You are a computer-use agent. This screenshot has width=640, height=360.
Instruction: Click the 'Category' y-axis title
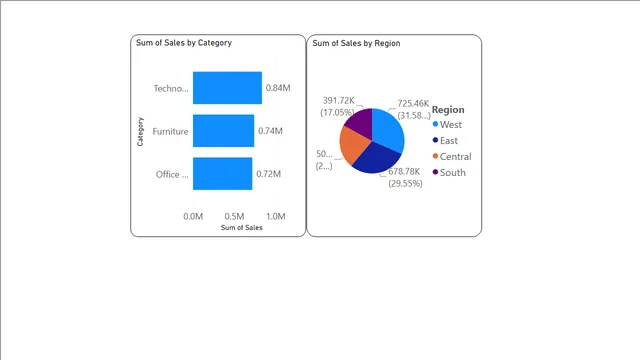click(x=140, y=131)
